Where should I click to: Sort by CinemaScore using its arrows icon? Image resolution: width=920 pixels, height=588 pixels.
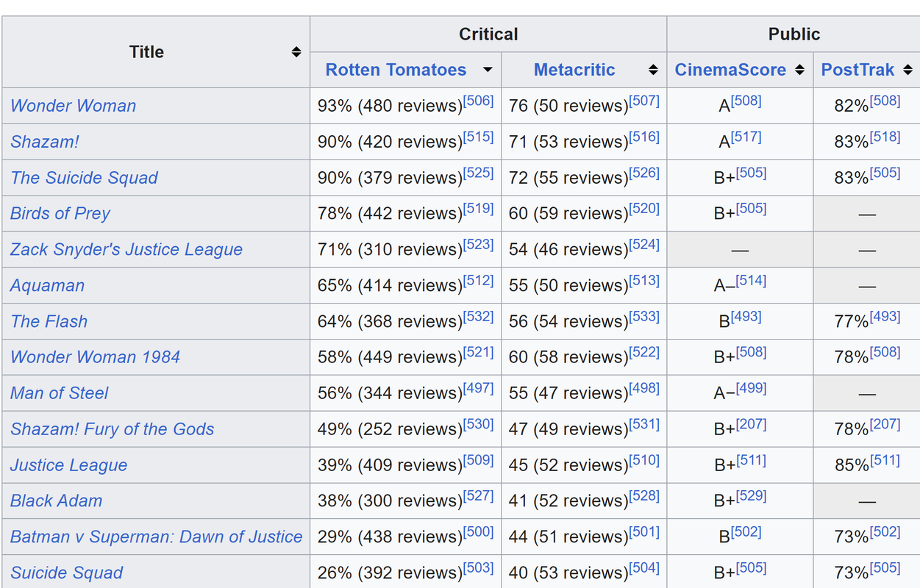[x=800, y=70]
